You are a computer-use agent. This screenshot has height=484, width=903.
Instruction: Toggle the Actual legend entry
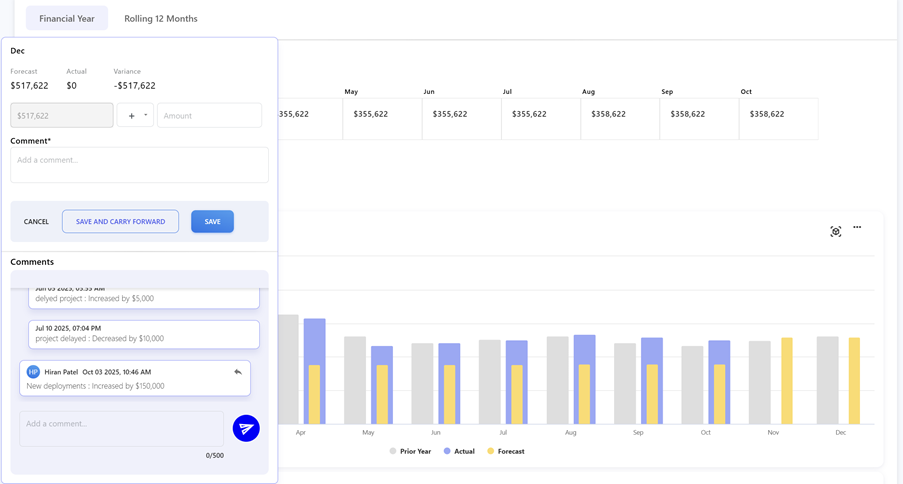[x=459, y=451]
